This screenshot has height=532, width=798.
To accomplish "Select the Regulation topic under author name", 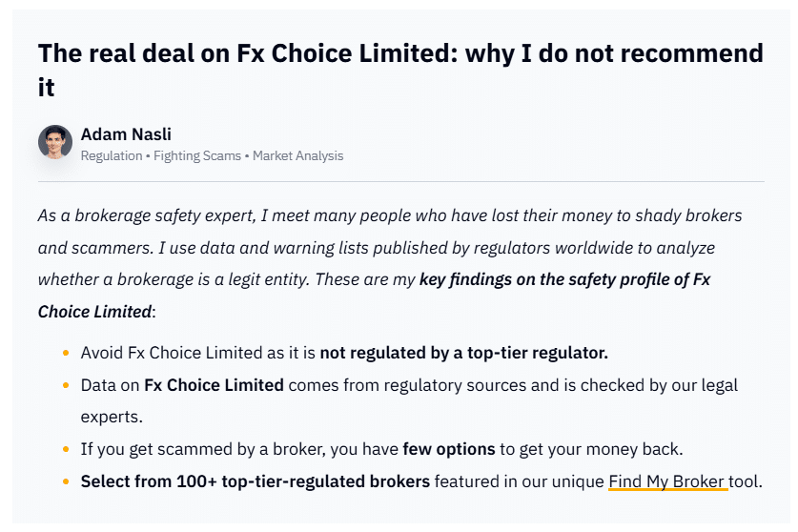I will tap(112, 155).
